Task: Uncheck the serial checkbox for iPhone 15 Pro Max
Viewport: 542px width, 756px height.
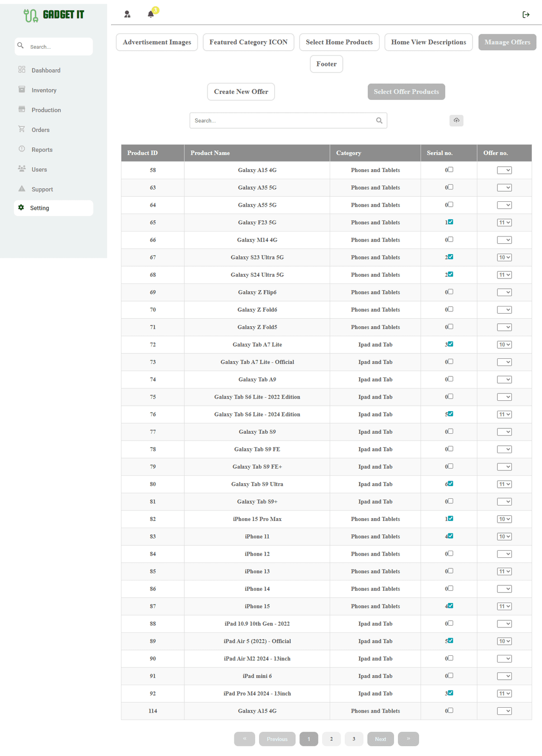Action: pyautogui.click(x=450, y=519)
